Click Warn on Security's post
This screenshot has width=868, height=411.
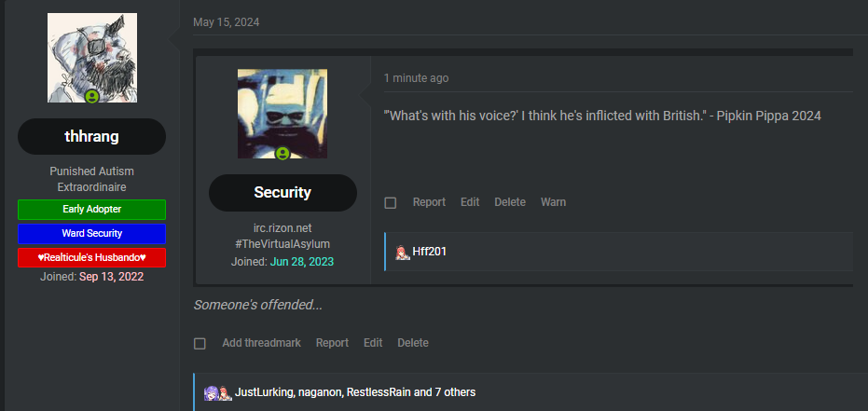pos(553,202)
